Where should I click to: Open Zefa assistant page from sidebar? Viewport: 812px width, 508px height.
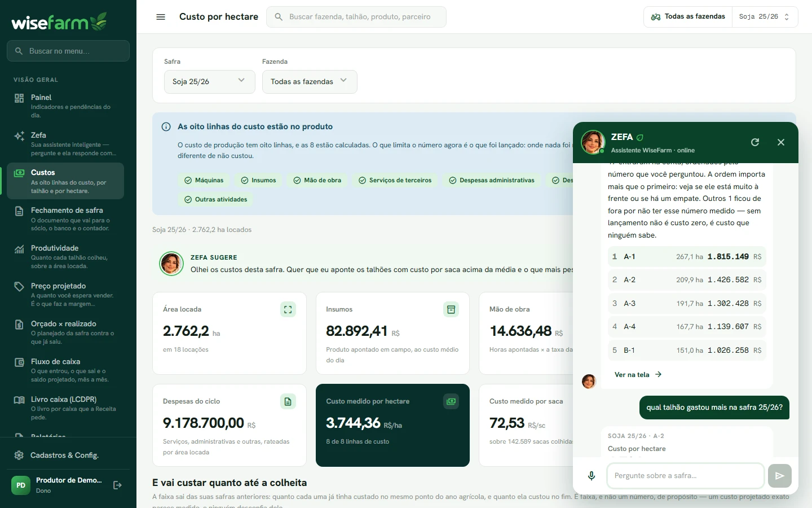(x=65, y=144)
